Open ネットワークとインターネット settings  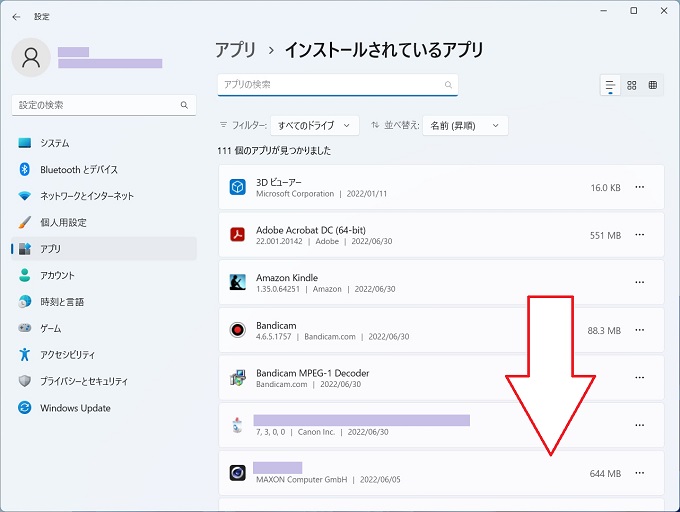[104, 196]
